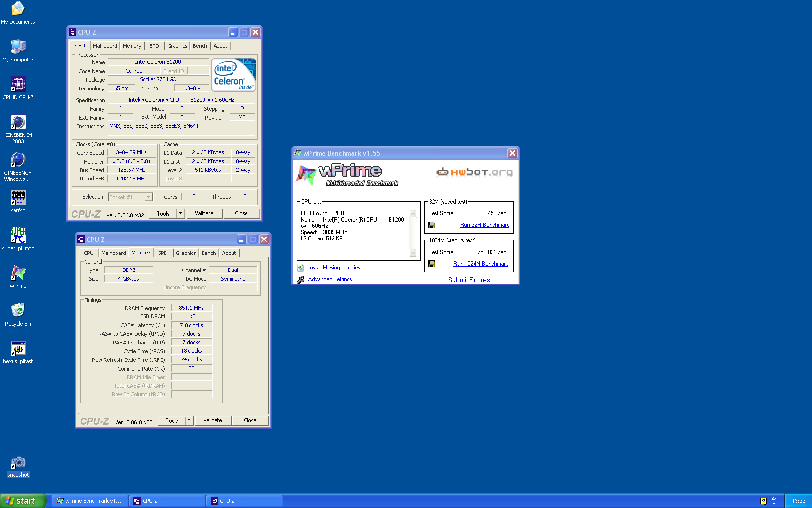
Task: Open Graphics tab in top CPU-Z window
Action: point(177,46)
